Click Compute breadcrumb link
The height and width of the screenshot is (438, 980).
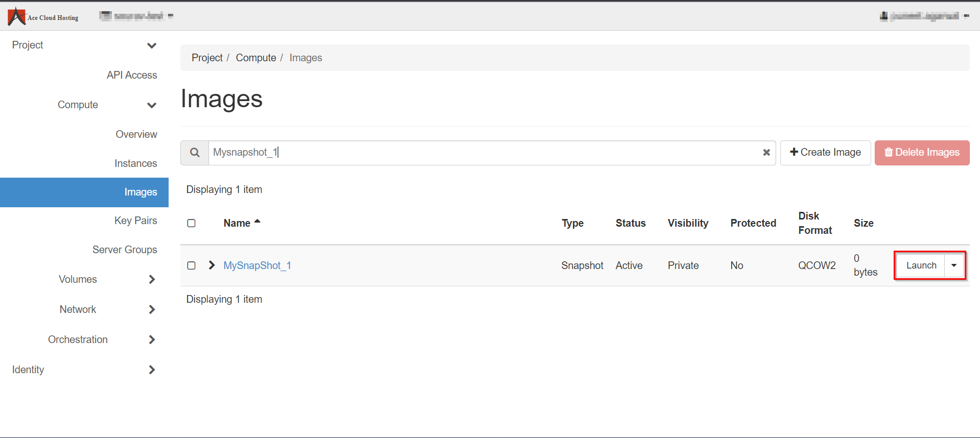[256, 58]
